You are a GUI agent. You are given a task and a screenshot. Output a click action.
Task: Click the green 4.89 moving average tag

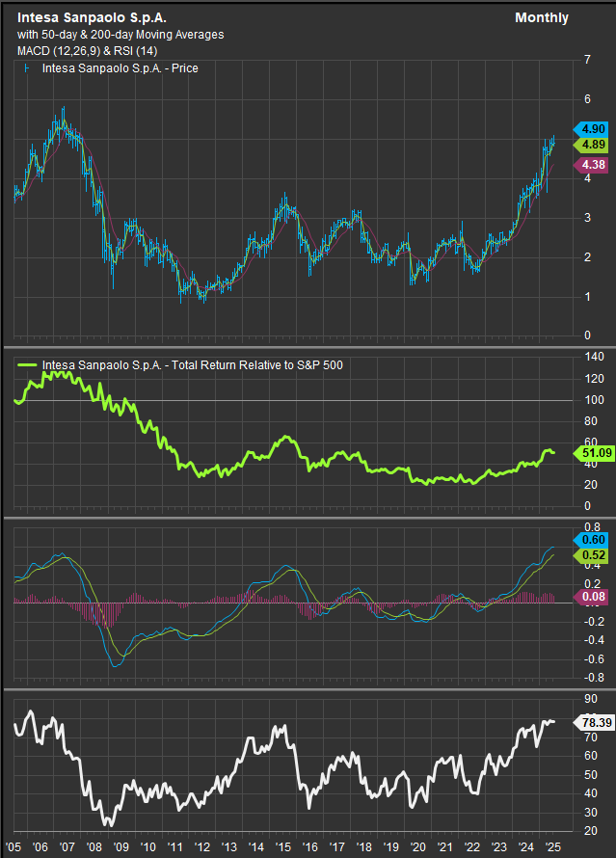click(x=591, y=145)
